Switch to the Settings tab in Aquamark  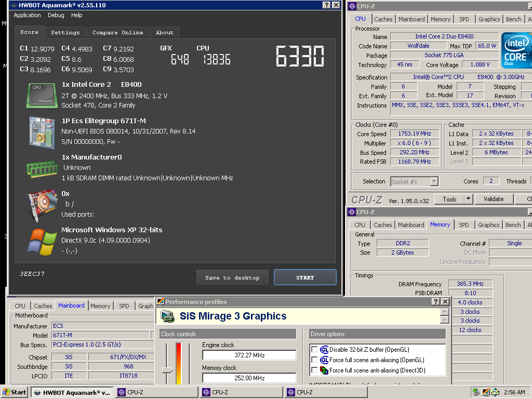click(x=65, y=32)
